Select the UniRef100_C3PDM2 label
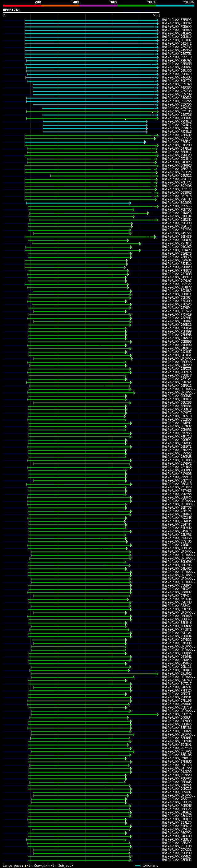The width and height of the screenshot is (197, 868). click(x=177, y=860)
